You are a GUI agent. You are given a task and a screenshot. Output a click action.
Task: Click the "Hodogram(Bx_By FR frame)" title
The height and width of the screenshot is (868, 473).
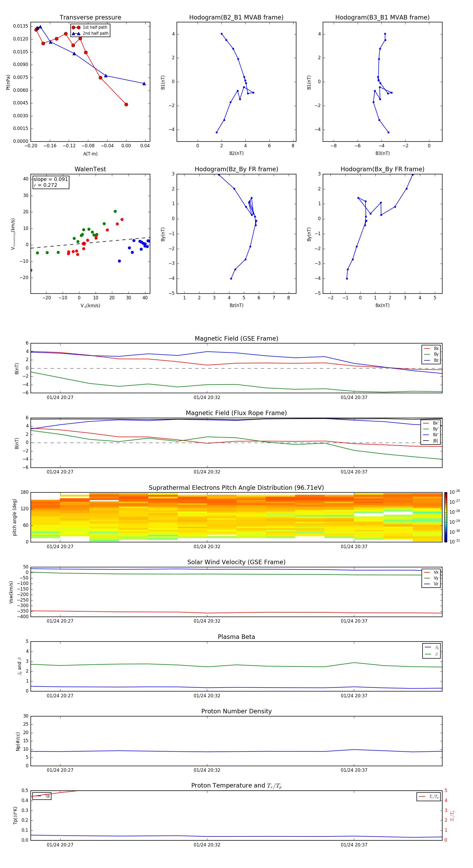[x=382, y=169]
